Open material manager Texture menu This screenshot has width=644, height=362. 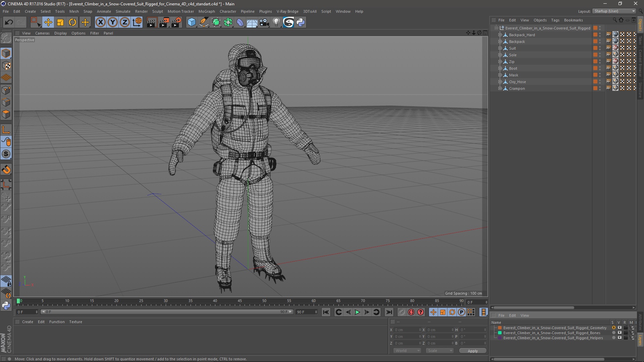pos(75,322)
